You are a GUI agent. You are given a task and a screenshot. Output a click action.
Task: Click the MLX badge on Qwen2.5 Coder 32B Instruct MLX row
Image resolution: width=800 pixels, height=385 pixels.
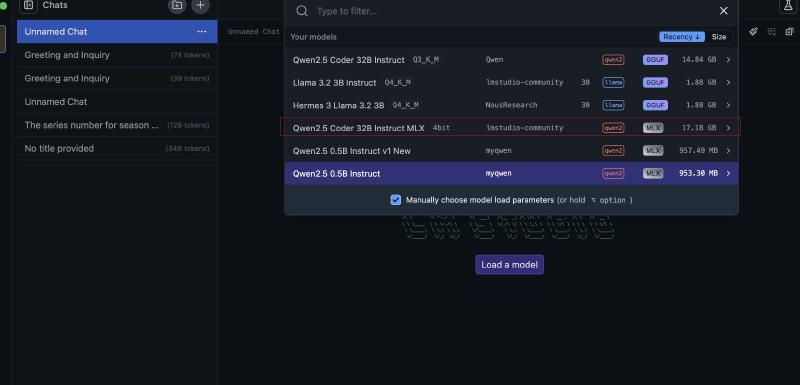pyautogui.click(x=653, y=128)
